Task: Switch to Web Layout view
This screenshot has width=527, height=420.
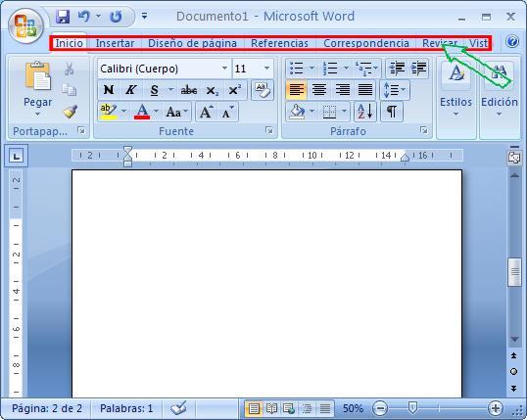Action: tap(289, 408)
